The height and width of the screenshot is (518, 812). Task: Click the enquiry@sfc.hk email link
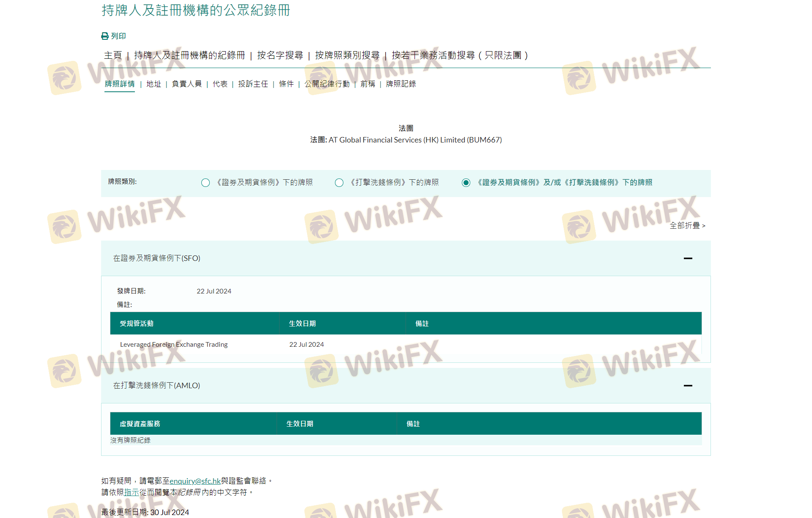tap(195, 481)
